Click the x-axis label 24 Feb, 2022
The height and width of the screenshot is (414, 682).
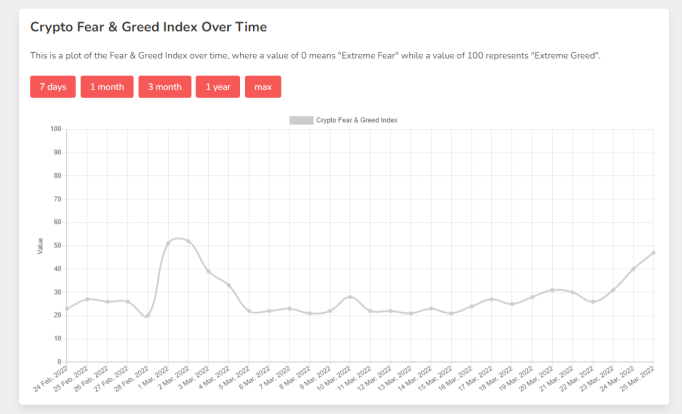[51, 379]
